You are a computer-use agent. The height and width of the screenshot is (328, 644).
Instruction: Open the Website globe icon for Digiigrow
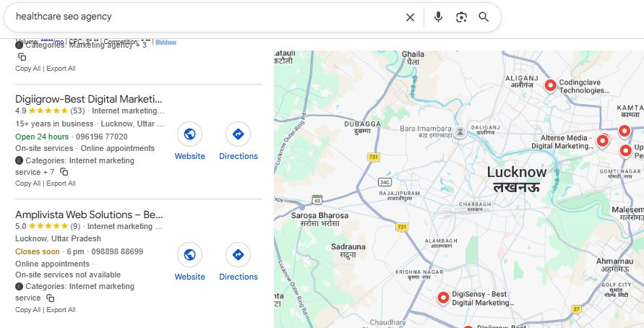point(190,134)
